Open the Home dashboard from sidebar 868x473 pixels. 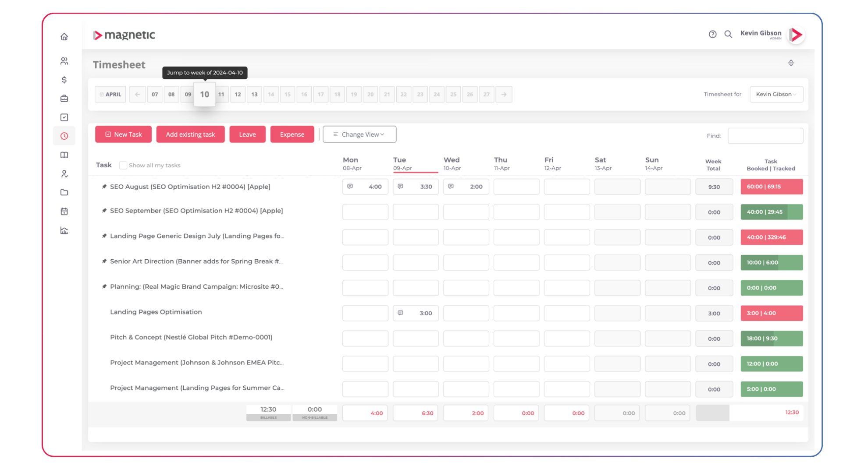coord(64,37)
